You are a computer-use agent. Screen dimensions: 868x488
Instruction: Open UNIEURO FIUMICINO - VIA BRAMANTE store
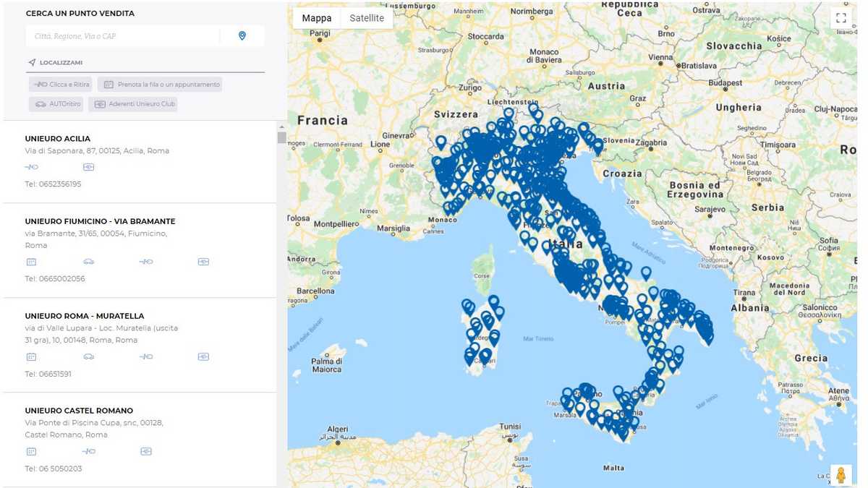pos(100,221)
